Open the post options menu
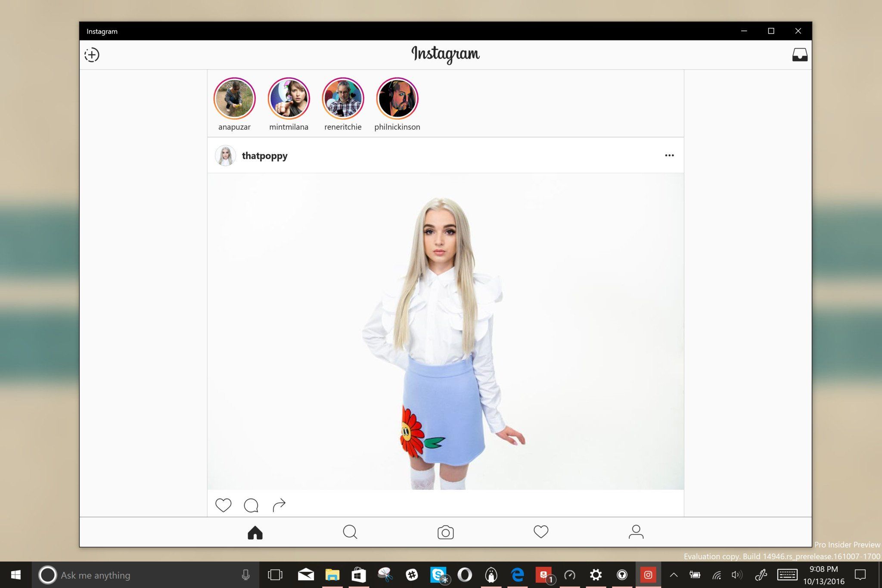The image size is (882, 588). point(669,155)
